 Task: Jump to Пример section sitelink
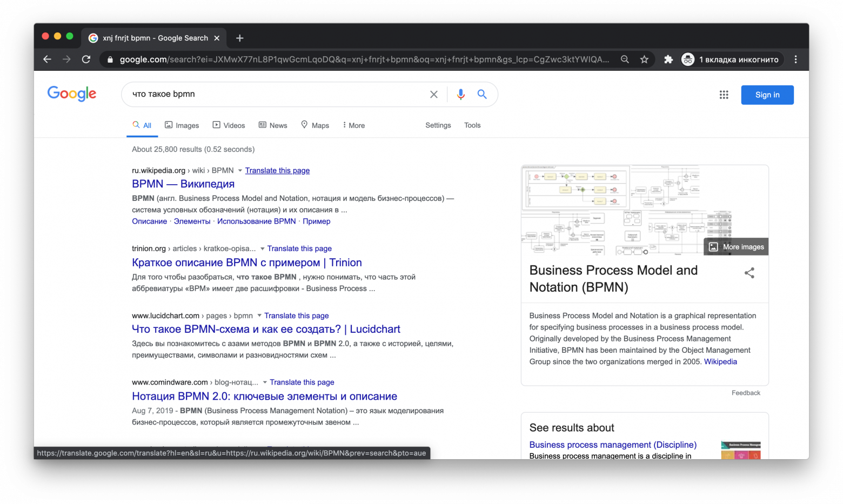317,221
